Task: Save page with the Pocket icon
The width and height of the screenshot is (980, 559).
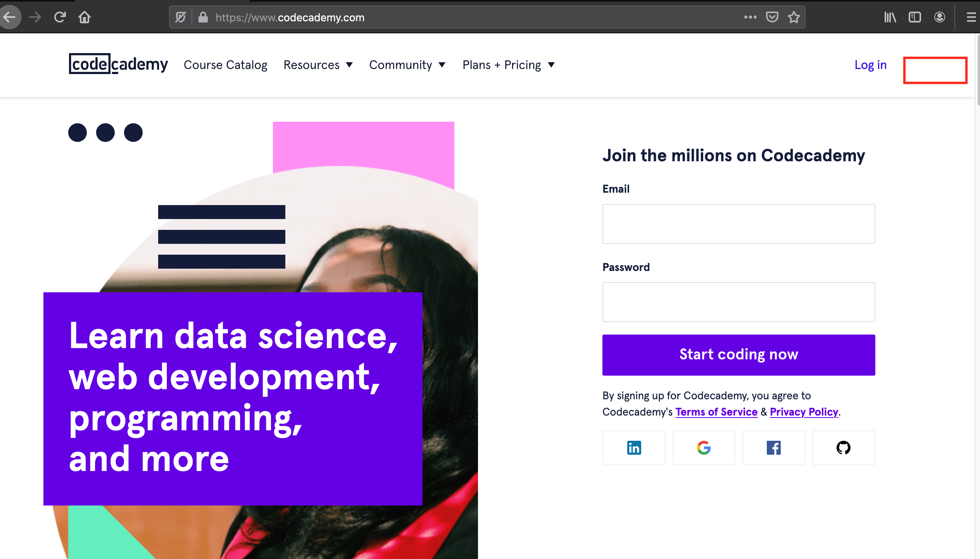Action: (772, 17)
